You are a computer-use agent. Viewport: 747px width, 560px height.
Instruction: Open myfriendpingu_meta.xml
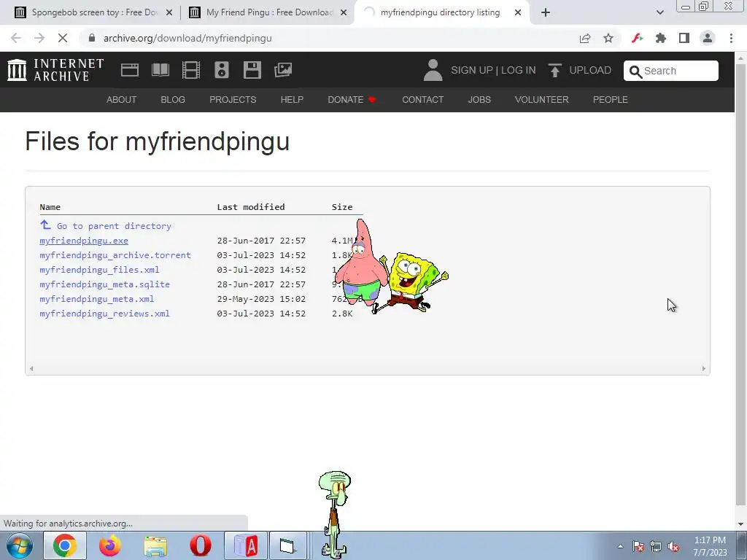coord(97,299)
